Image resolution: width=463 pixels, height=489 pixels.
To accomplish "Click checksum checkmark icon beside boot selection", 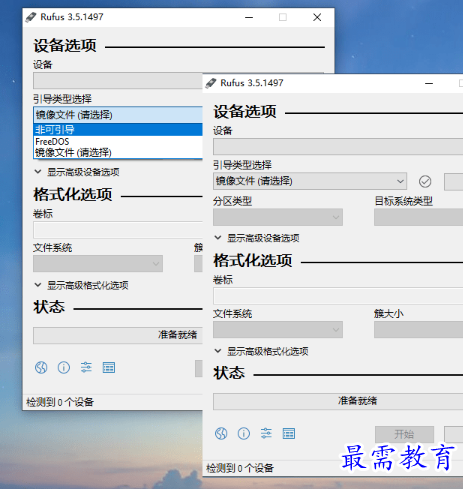I will click(x=425, y=181).
